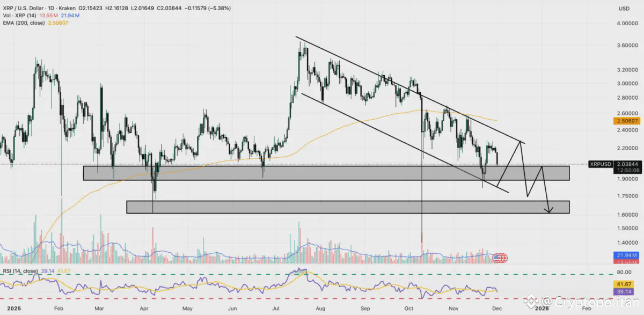Select the upper gray support zone rectangle

(326, 173)
